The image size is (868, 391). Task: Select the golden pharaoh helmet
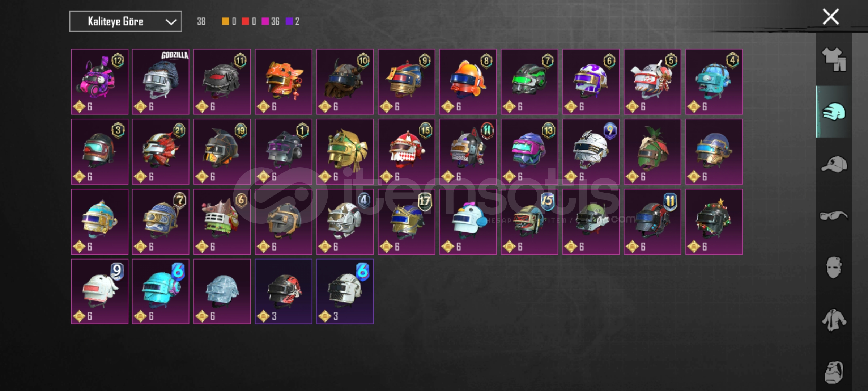click(x=345, y=152)
